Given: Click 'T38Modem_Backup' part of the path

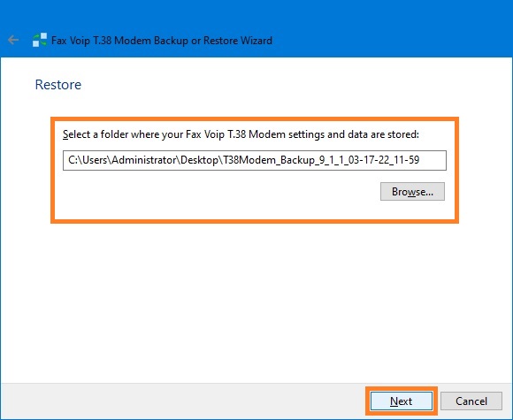Looking at the screenshot, I should 268,160.
